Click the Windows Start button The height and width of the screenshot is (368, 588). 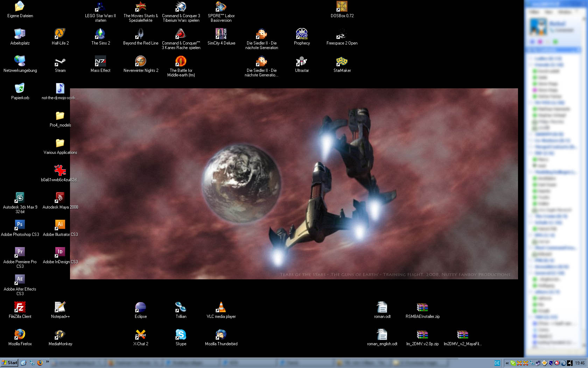tap(9, 363)
